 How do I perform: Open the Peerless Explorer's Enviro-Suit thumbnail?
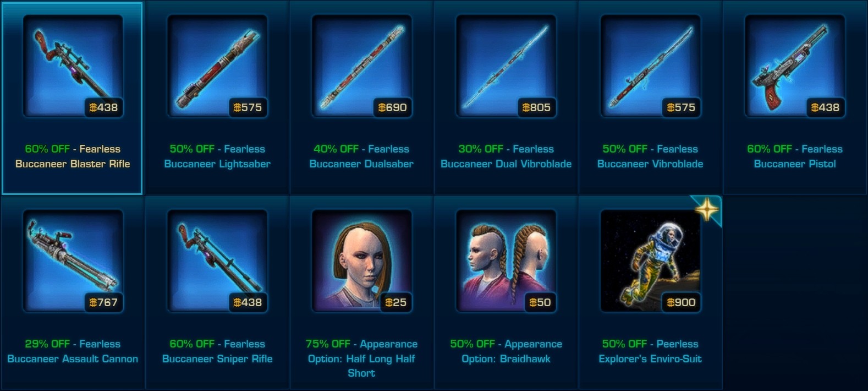click(650, 261)
